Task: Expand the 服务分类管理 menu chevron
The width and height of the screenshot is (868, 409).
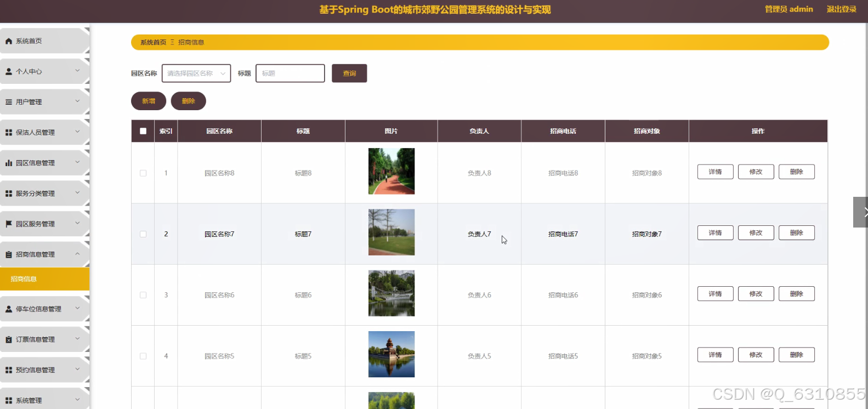Action: pyautogui.click(x=77, y=192)
